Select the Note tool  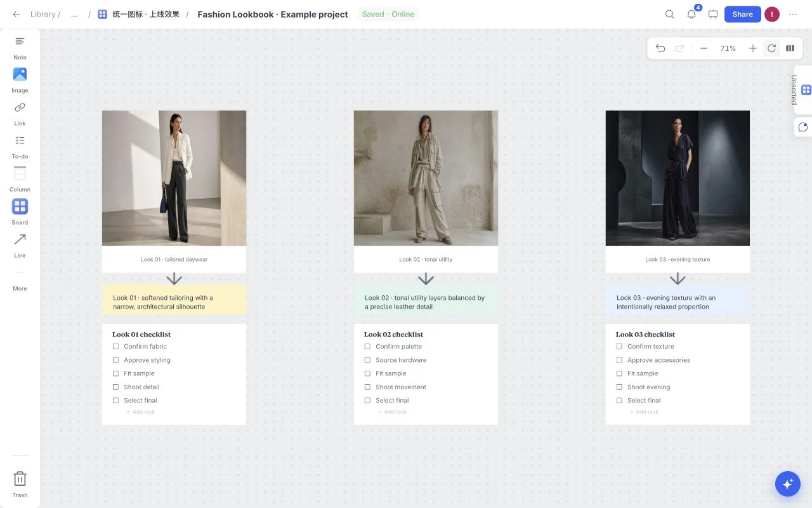coord(20,47)
